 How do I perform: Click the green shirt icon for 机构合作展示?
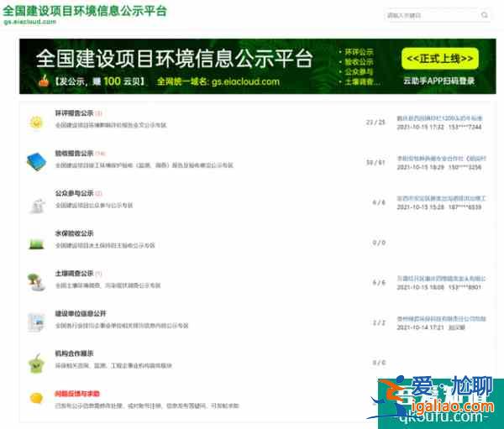[x=37, y=364]
